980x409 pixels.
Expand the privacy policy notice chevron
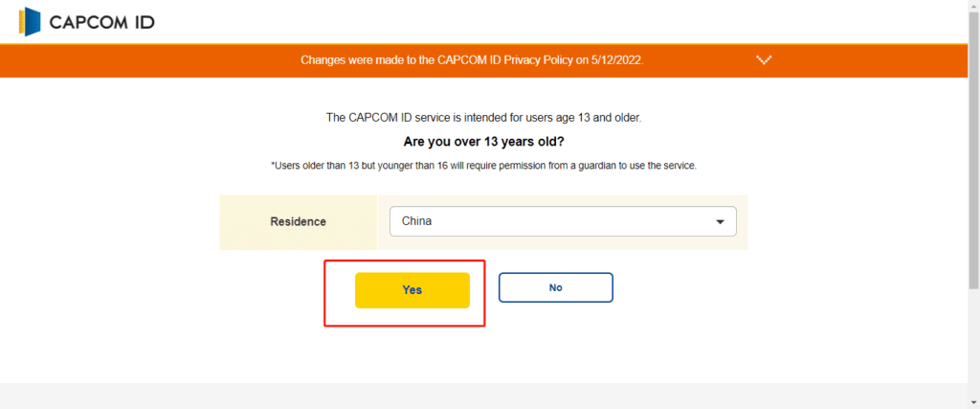point(764,60)
